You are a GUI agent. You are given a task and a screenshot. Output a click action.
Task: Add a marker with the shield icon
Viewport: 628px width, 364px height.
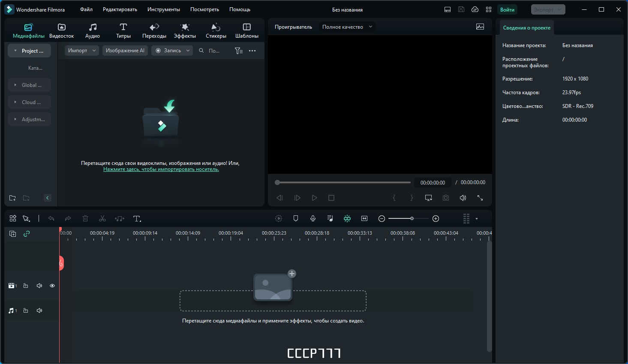click(296, 218)
